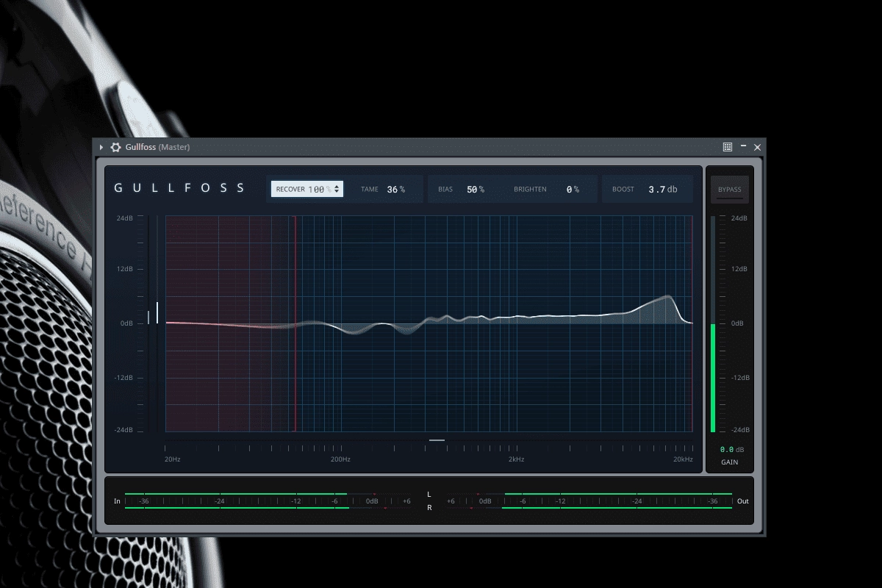Viewport: 882px width, 588px height.
Task: Click the In meter label
Action: (117, 501)
